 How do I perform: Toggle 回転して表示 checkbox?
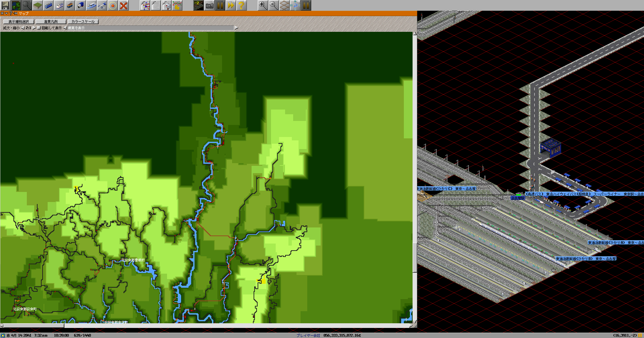[x=39, y=28]
